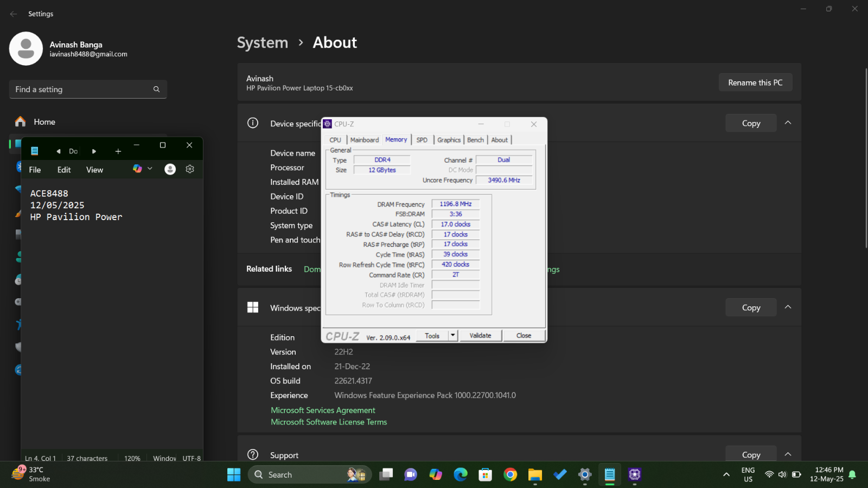Click the device info icon beside Device specifications
Viewport: 868px width, 488px height.
pos(253,123)
